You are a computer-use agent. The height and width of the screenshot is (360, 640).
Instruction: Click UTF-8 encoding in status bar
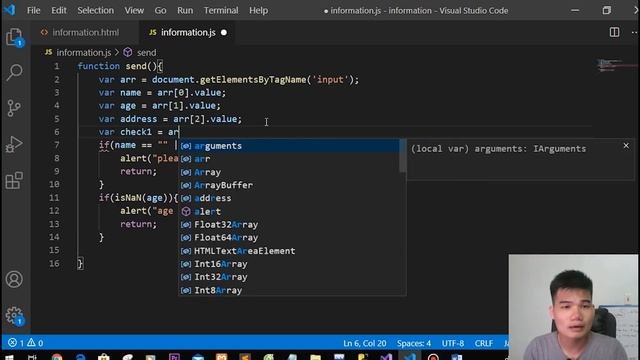click(453, 343)
